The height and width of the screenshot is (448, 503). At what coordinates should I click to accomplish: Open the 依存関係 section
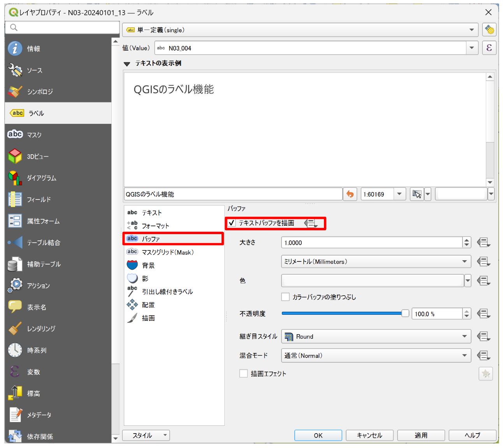(58, 436)
